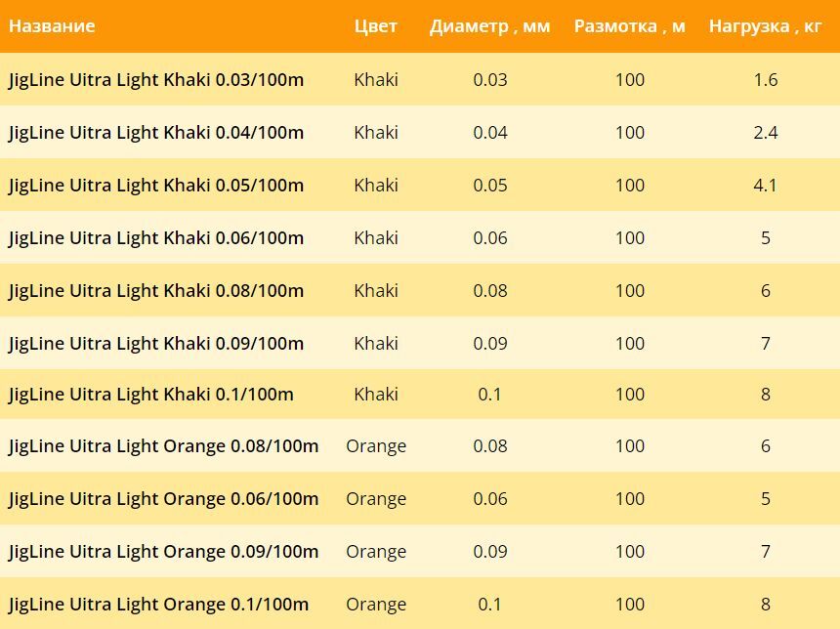Open JigLine Uitra Light Orange 0.08/100m
Image resolution: width=840 pixels, height=629 pixels.
click(x=163, y=445)
